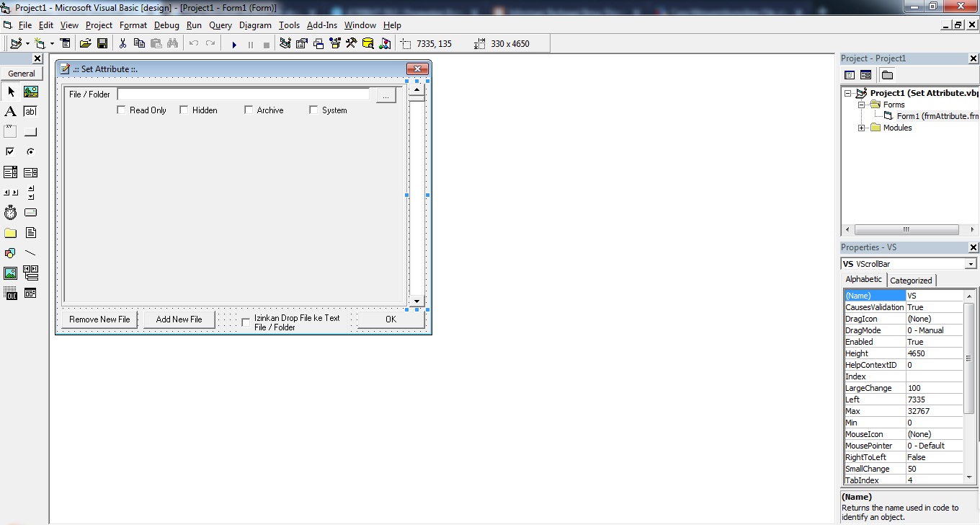This screenshot has height=525, width=980.
Task: Click the Remove New File button
Action: pyautogui.click(x=99, y=319)
